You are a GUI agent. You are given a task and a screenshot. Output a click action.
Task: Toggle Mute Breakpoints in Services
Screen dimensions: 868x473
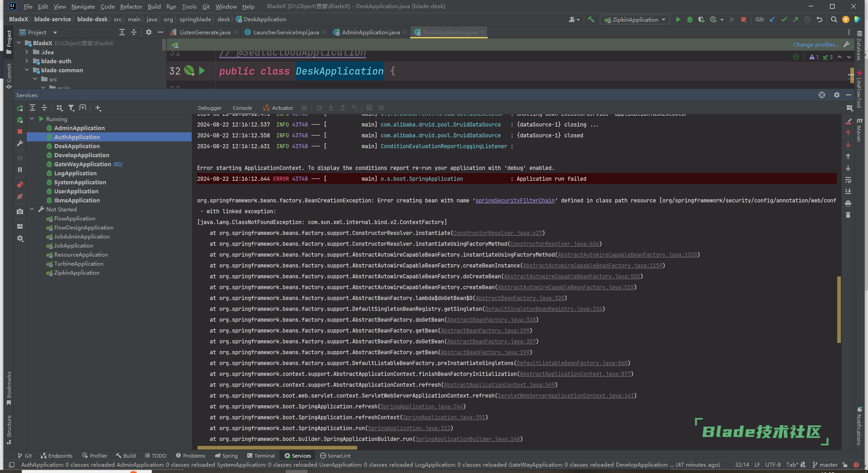(20, 197)
